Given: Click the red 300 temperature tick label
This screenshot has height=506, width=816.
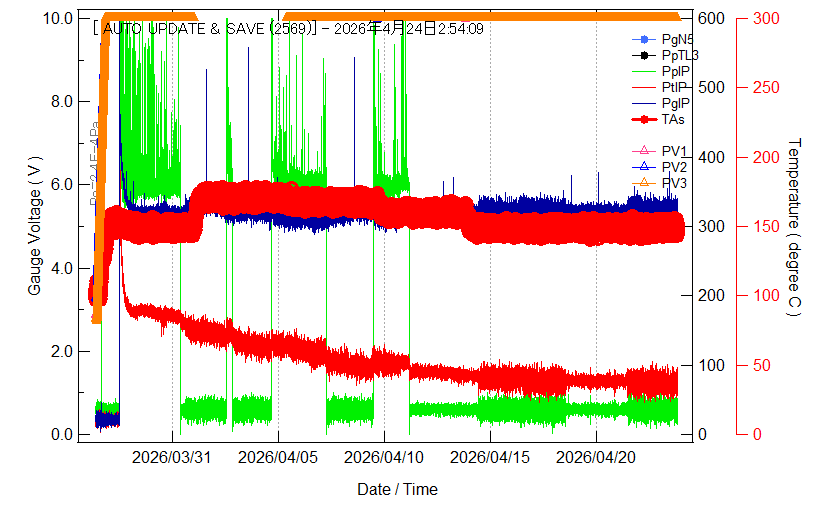Looking at the screenshot, I should 767,18.
